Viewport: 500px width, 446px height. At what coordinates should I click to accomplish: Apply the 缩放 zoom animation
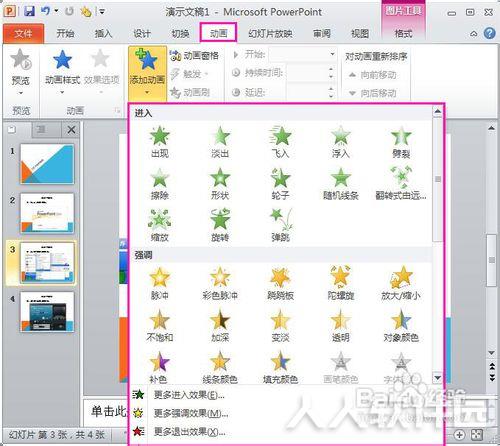[160, 226]
